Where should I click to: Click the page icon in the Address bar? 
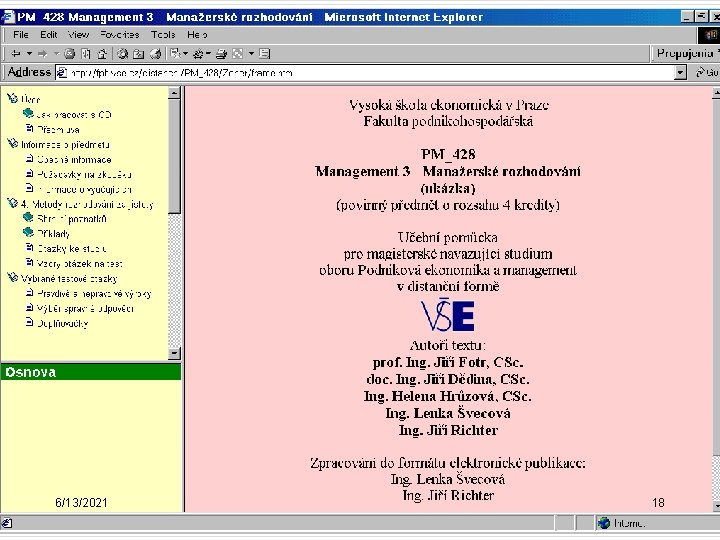62,73
